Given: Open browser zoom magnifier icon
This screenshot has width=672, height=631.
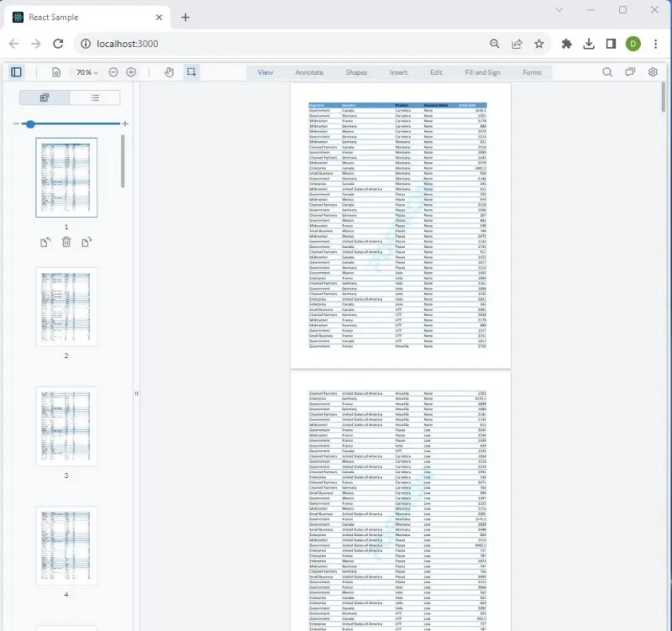Looking at the screenshot, I should click(x=495, y=44).
